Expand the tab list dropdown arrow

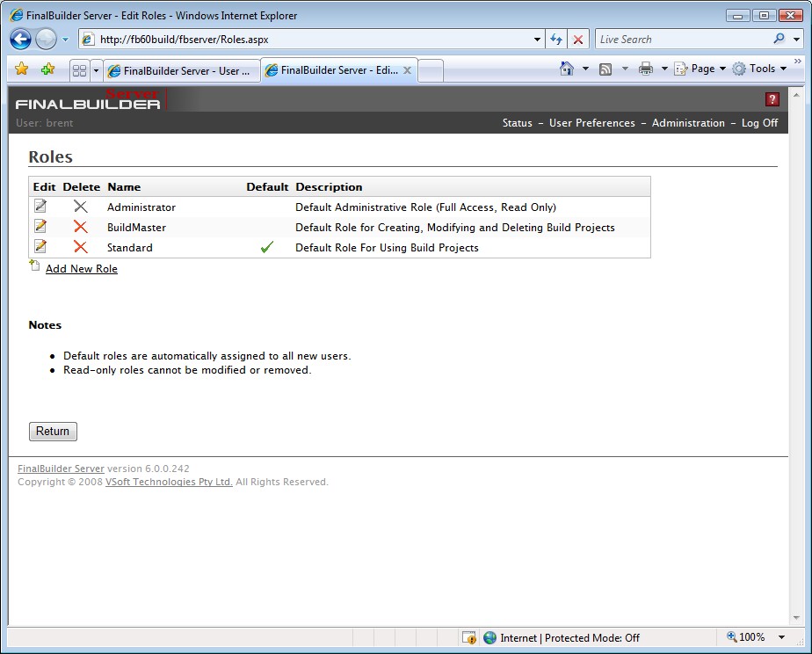96,70
